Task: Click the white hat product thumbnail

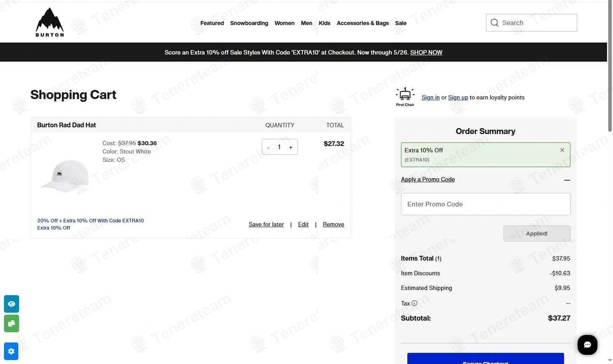Action: click(65, 176)
